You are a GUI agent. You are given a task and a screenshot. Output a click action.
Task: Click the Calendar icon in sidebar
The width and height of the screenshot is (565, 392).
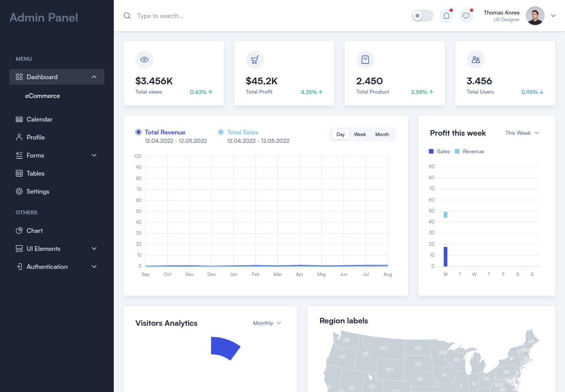(x=19, y=119)
